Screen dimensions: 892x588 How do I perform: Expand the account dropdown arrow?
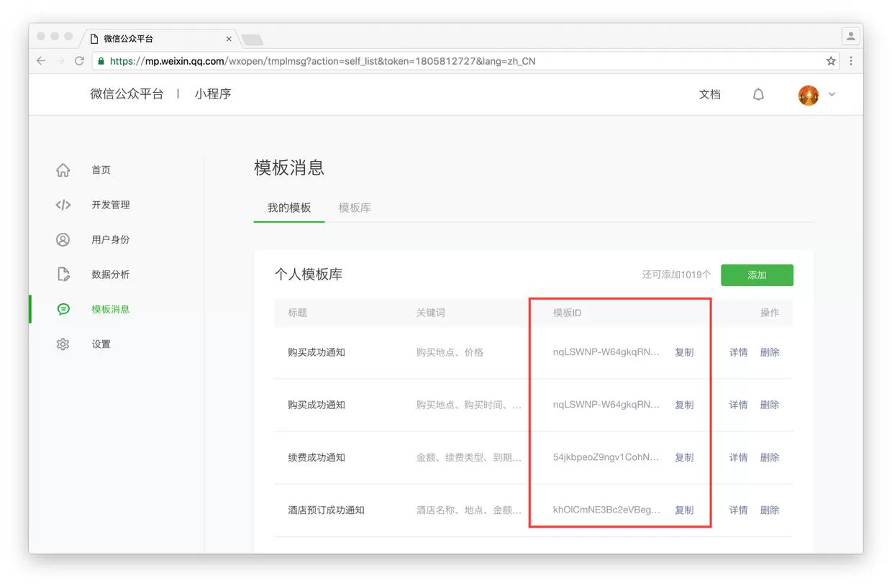tap(832, 94)
